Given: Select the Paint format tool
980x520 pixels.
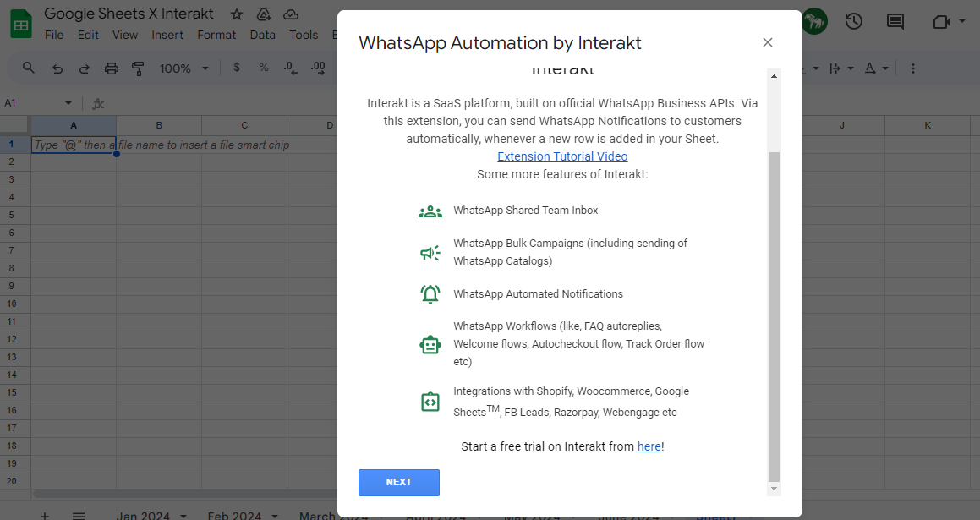Looking at the screenshot, I should point(137,68).
